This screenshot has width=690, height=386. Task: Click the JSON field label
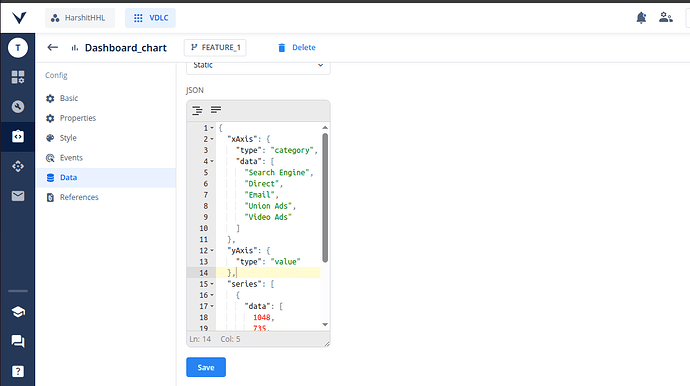pos(195,90)
